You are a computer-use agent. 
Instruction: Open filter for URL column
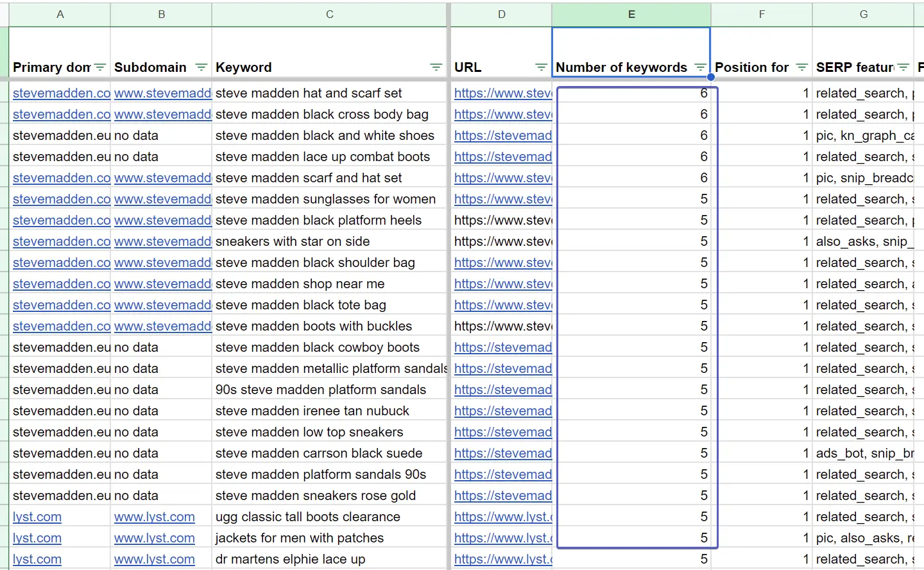[541, 67]
